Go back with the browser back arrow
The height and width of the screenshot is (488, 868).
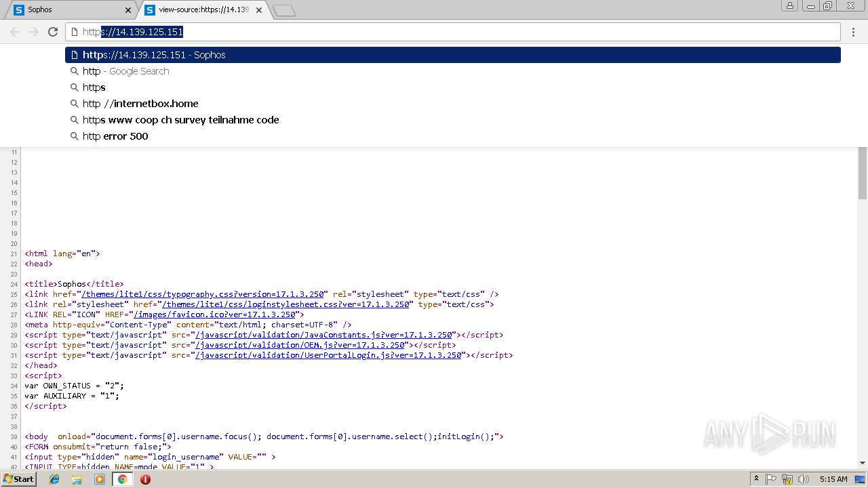pyautogui.click(x=15, y=32)
